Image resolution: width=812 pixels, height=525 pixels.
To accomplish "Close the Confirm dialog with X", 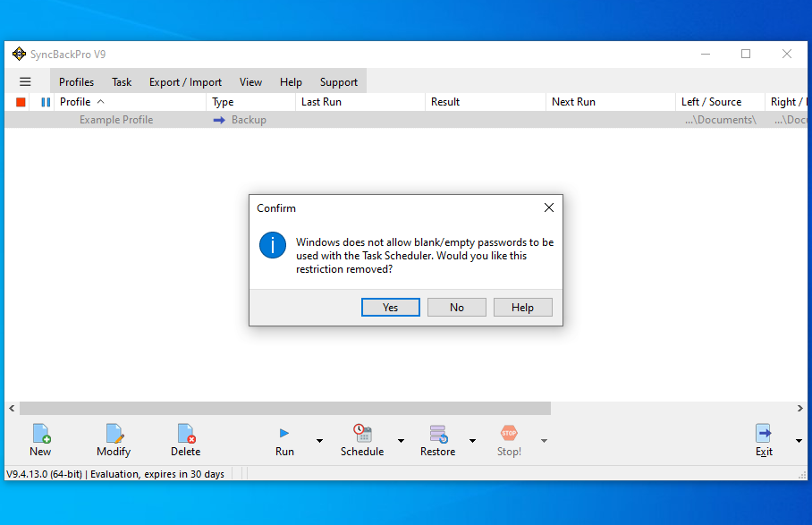I will 549,207.
